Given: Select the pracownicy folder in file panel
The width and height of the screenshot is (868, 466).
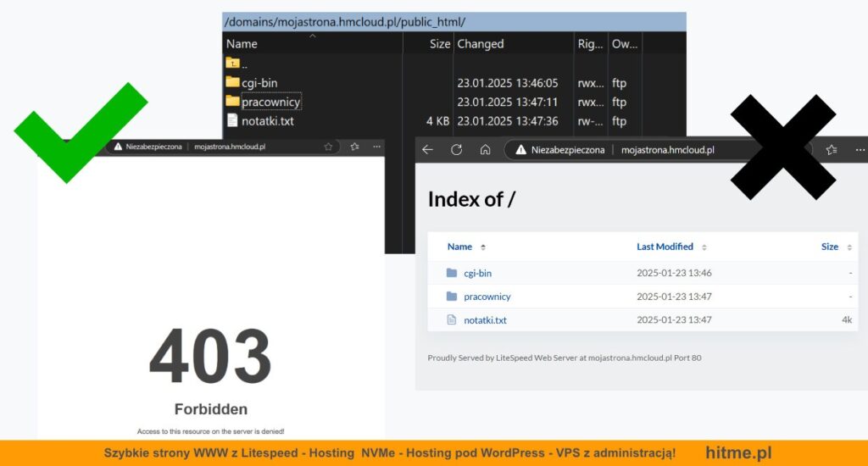Looking at the screenshot, I should [270, 103].
